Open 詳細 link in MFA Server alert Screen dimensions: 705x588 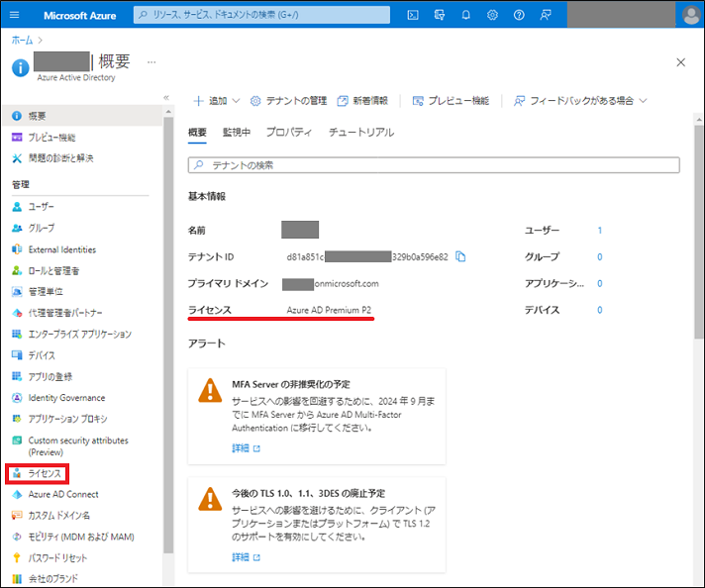click(246, 448)
